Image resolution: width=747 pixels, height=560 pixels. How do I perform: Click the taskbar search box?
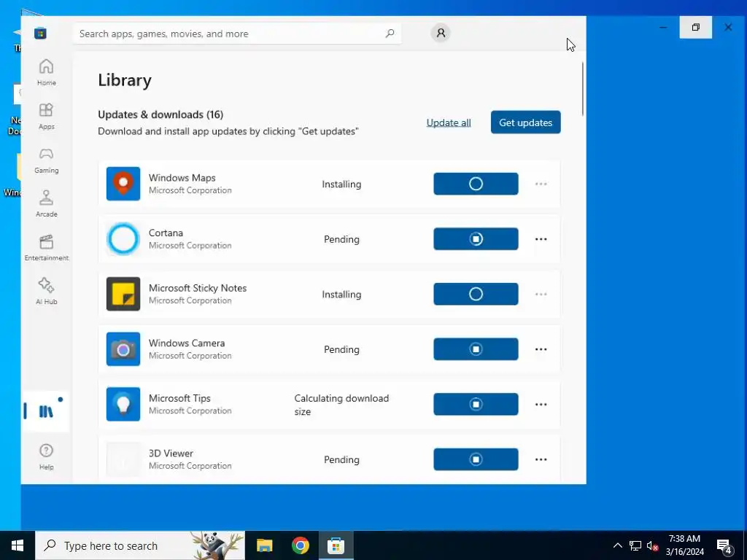point(140,545)
